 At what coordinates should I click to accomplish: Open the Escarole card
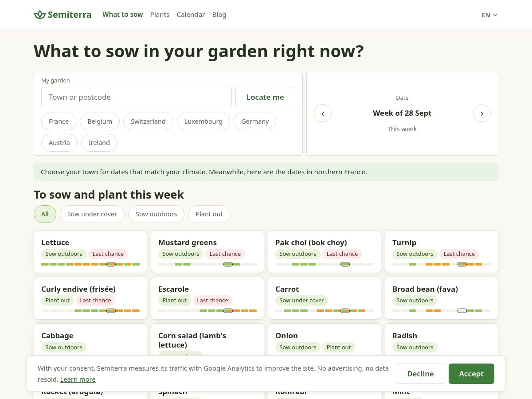coord(207,298)
